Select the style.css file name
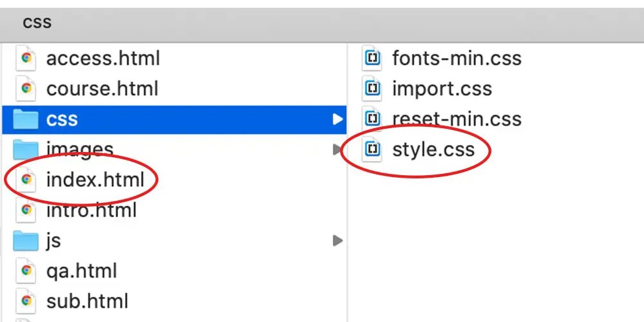Viewport: 644px width, 322px height. click(x=433, y=150)
